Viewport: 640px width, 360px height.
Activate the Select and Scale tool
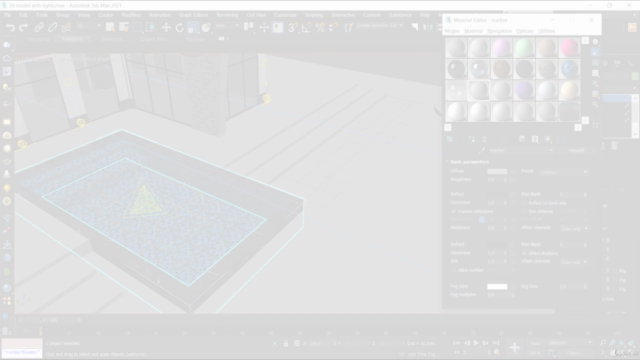193,27
